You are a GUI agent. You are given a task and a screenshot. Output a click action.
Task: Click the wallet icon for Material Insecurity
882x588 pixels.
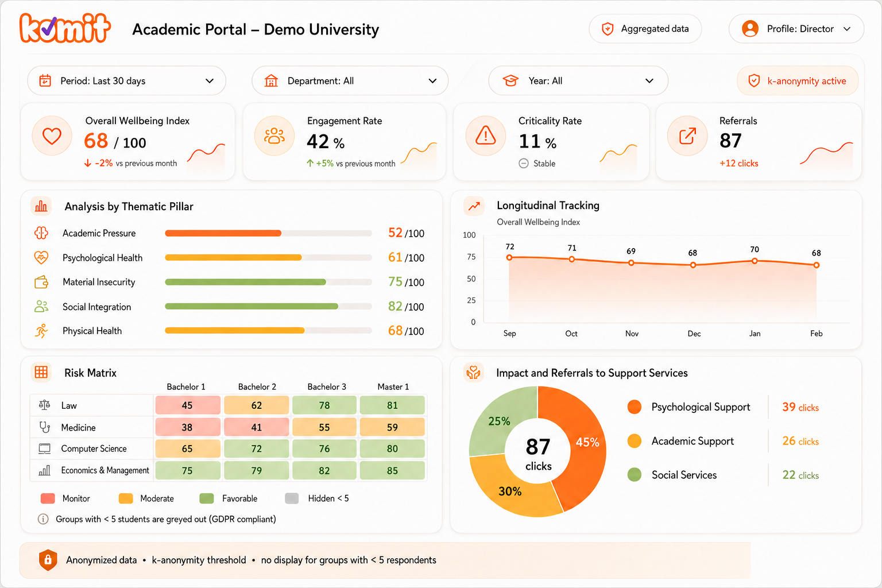click(41, 282)
